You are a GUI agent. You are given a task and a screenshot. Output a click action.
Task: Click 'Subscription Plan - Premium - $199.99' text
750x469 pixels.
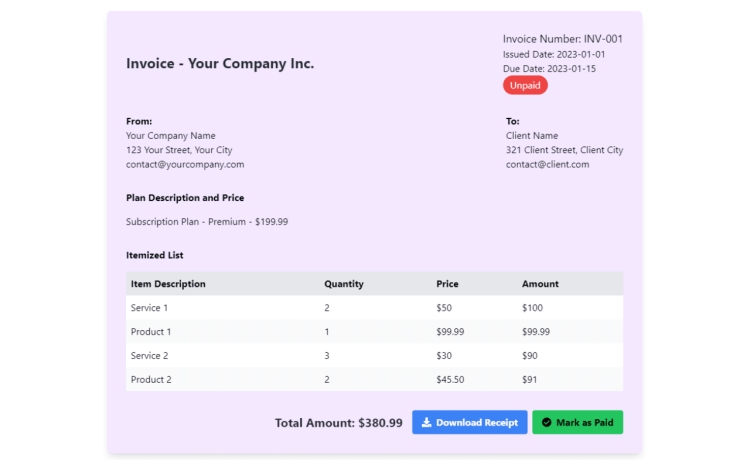(207, 222)
